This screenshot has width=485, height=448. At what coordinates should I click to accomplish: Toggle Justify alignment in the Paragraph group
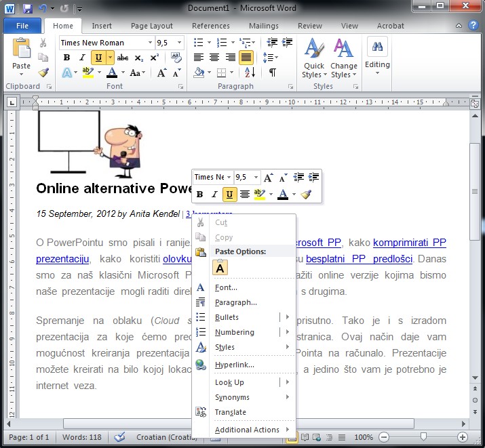coord(246,58)
